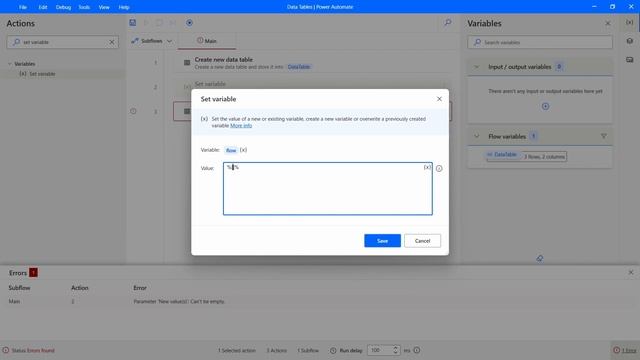Screen dimensions: 640x360
Task: Open the Images side panel icon
Action: tap(630, 60)
